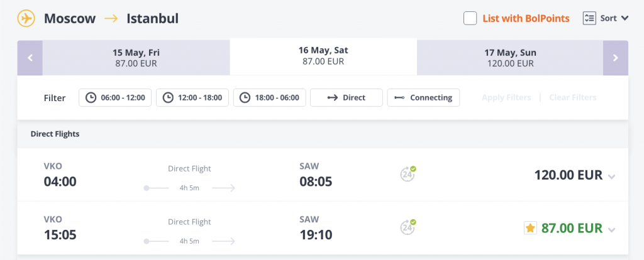
Task: Select the 17 May, Sun date tab
Action: point(510,58)
